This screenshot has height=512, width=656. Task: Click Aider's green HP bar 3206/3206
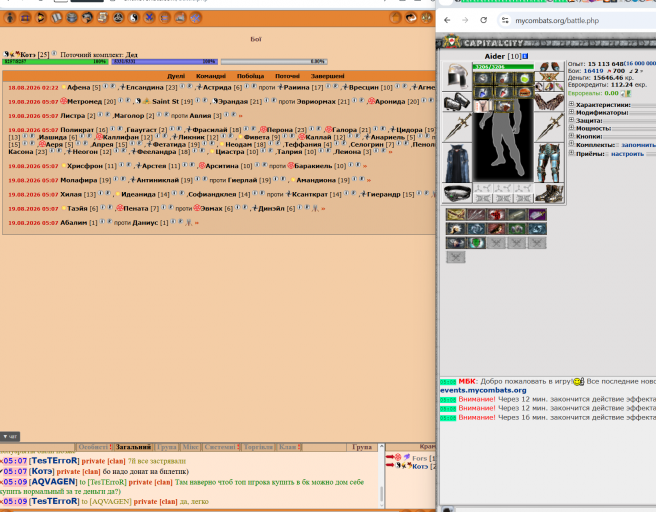pyautogui.click(x=503, y=67)
